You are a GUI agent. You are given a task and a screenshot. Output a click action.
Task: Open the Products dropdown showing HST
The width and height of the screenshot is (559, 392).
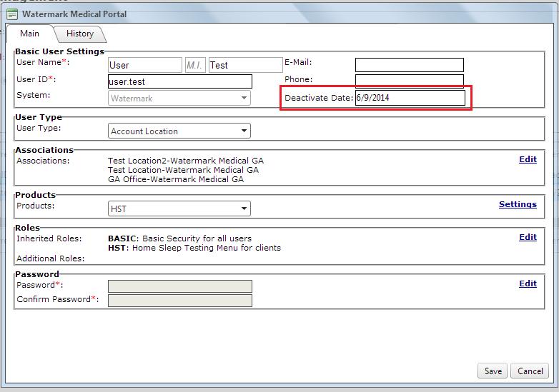179,208
